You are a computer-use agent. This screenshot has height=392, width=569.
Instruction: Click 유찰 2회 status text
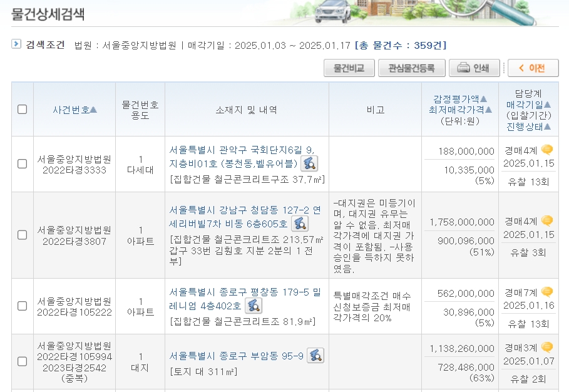pyautogui.click(x=528, y=379)
